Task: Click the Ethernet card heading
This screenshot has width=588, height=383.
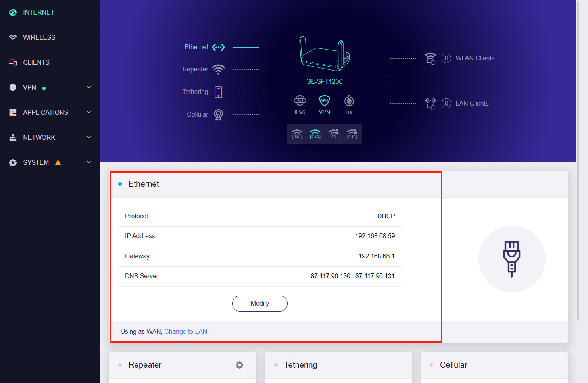Action: [144, 184]
